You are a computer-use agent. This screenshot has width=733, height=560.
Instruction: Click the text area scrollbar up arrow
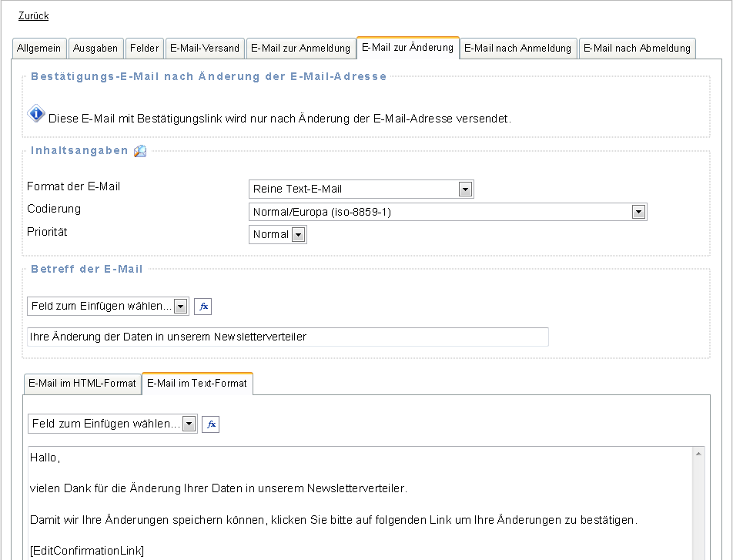[698, 455]
